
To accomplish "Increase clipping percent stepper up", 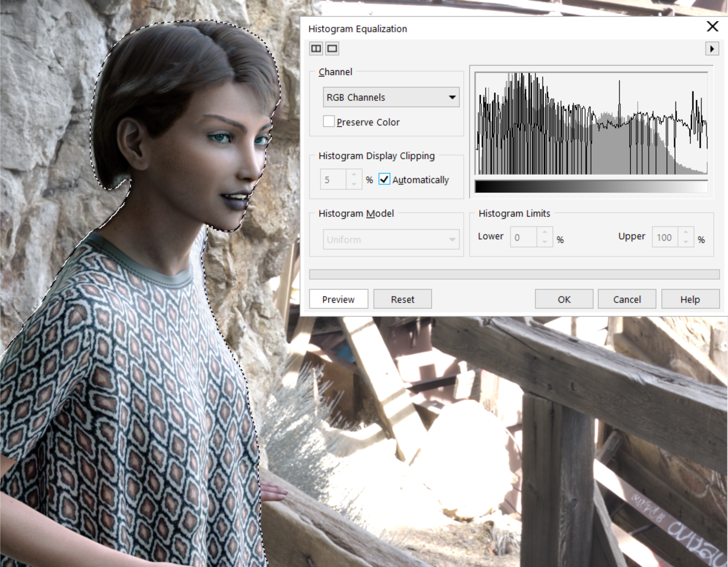I will tap(354, 175).
